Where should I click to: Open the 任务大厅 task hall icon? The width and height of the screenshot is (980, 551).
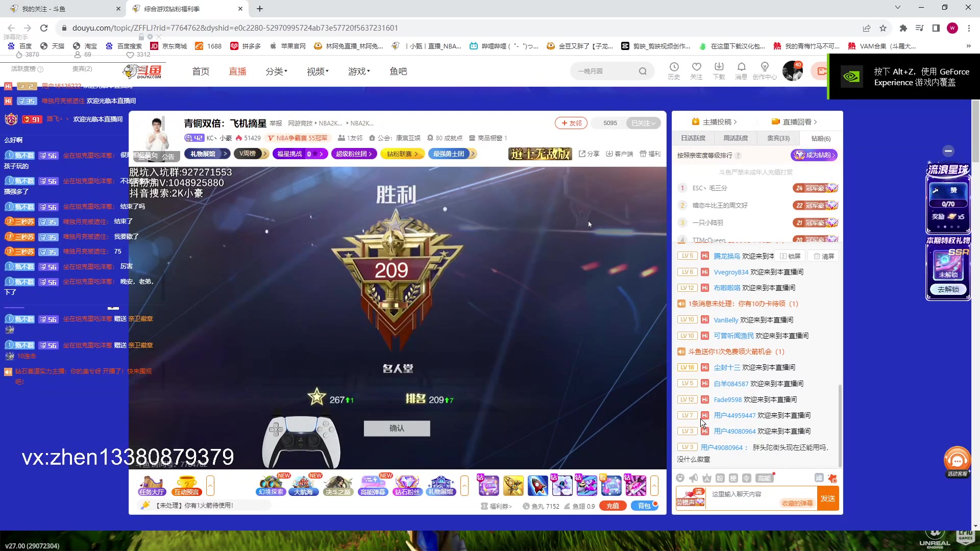coord(152,485)
